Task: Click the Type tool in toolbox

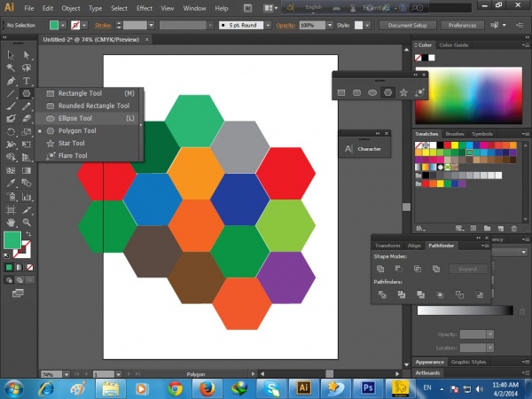Action: 27,80
